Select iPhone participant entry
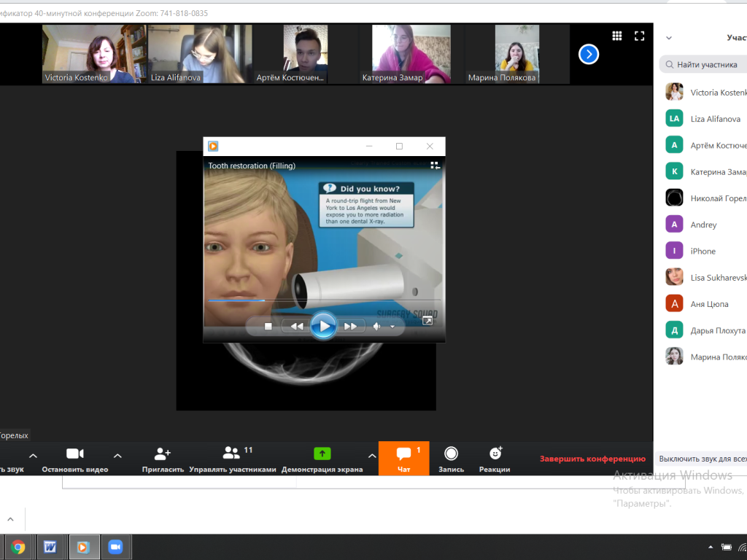This screenshot has height=560, width=747. (x=706, y=251)
